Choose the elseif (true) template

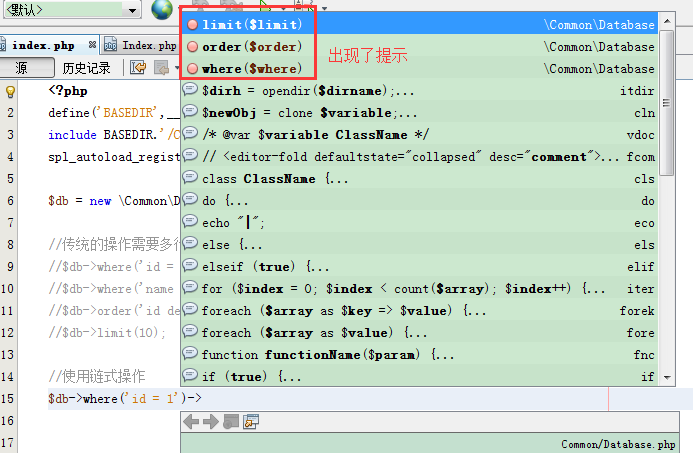(x=419, y=266)
